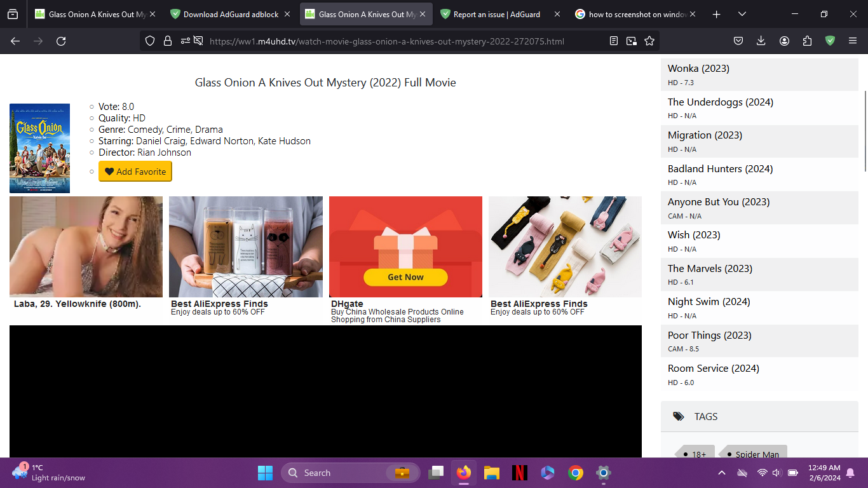Click taskbar Search box

pos(350,473)
